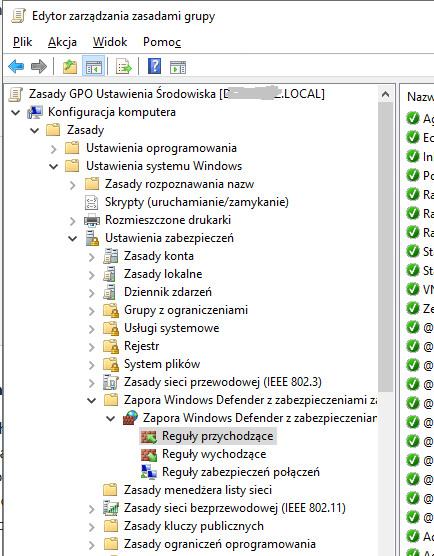This screenshot has width=434, height=556.
Task: Click the script icon of Skrypty (uruchamianie/zamykanie)
Action: pyautogui.click(x=91, y=202)
